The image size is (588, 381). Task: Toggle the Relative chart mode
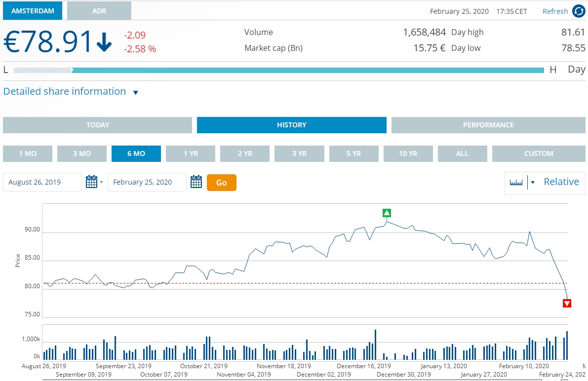(x=561, y=182)
